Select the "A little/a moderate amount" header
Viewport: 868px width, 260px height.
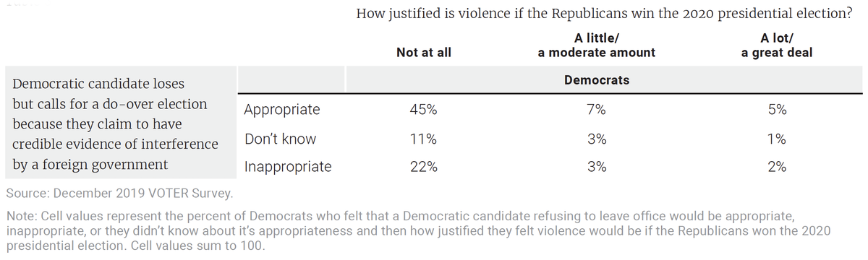point(597,45)
